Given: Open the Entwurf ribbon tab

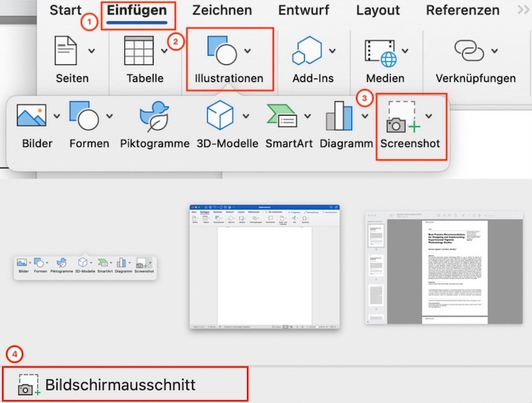Looking at the screenshot, I should point(303,10).
